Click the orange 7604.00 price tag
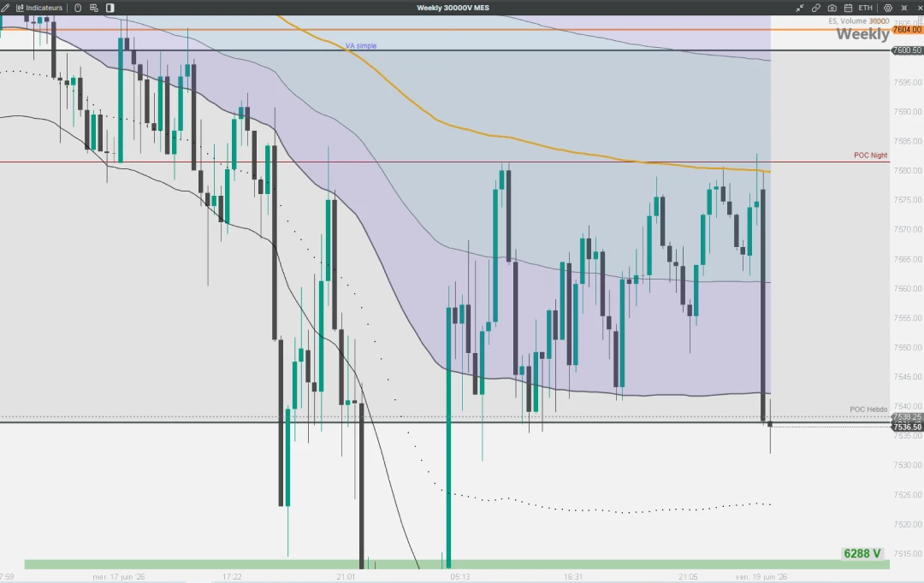Viewport: 924px width, 583px height. click(x=908, y=29)
